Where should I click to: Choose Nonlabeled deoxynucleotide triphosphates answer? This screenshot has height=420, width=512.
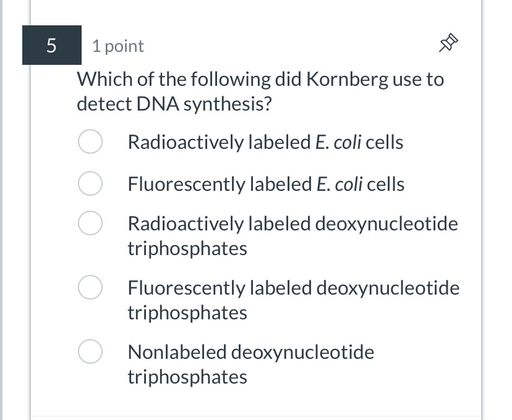pos(90,351)
